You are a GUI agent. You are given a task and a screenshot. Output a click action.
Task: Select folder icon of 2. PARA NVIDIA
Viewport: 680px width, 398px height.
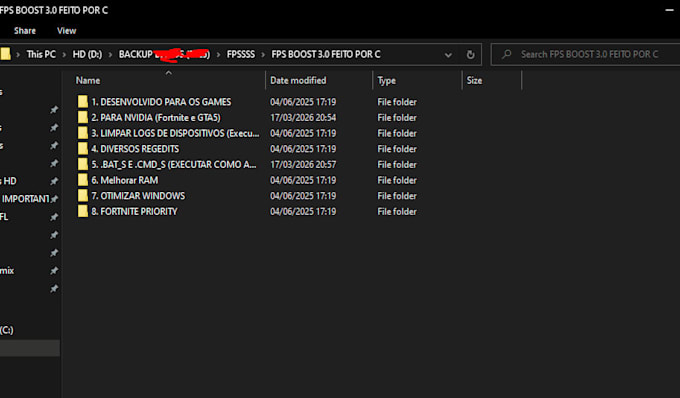pyautogui.click(x=82, y=117)
